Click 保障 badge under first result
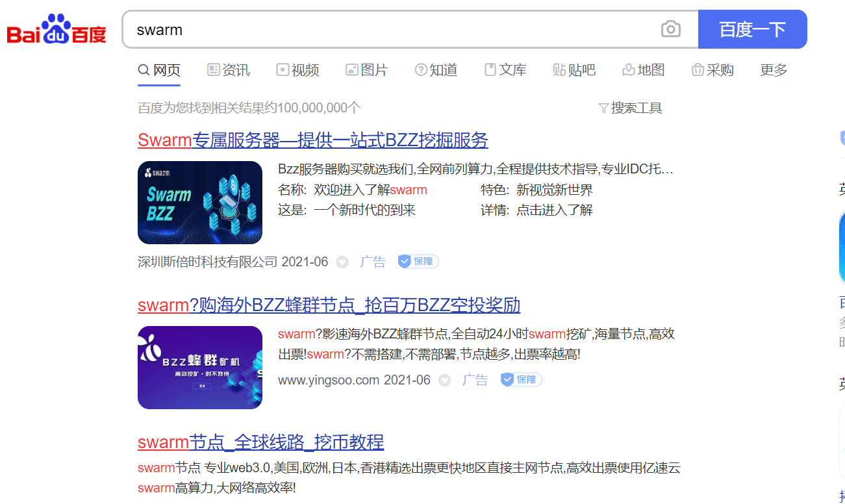Image resolution: width=845 pixels, height=504 pixels. click(x=418, y=261)
